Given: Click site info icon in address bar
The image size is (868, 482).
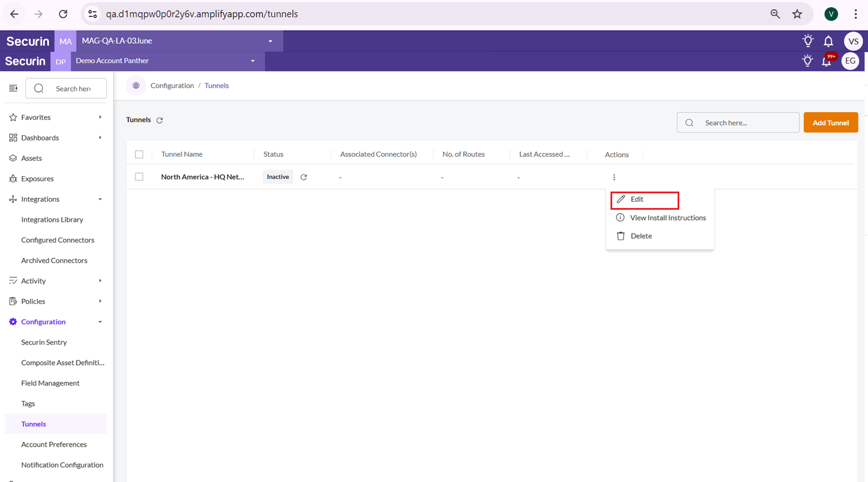Looking at the screenshot, I should coord(93,14).
